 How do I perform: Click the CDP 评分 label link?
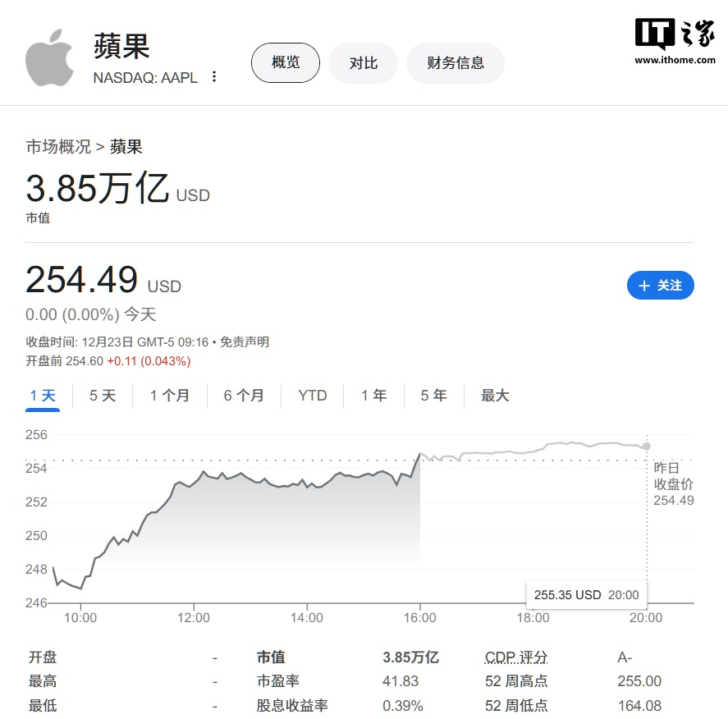coord(516,657)
